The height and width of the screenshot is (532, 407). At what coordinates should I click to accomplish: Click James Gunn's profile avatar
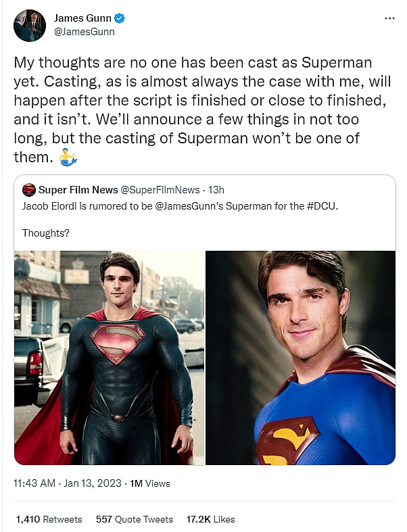pos(30,26)
